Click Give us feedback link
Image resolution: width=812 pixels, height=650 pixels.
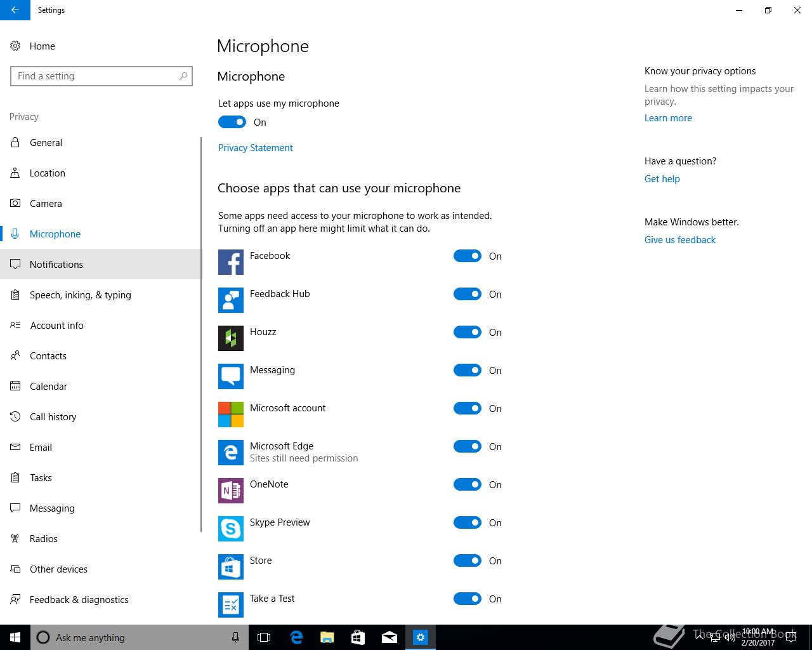679,239
